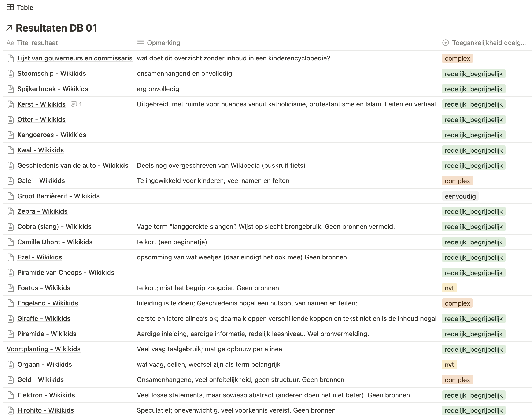532x420 pixels.
Task: Click the Opmerking header label
Action: click(x=163, y=43)
